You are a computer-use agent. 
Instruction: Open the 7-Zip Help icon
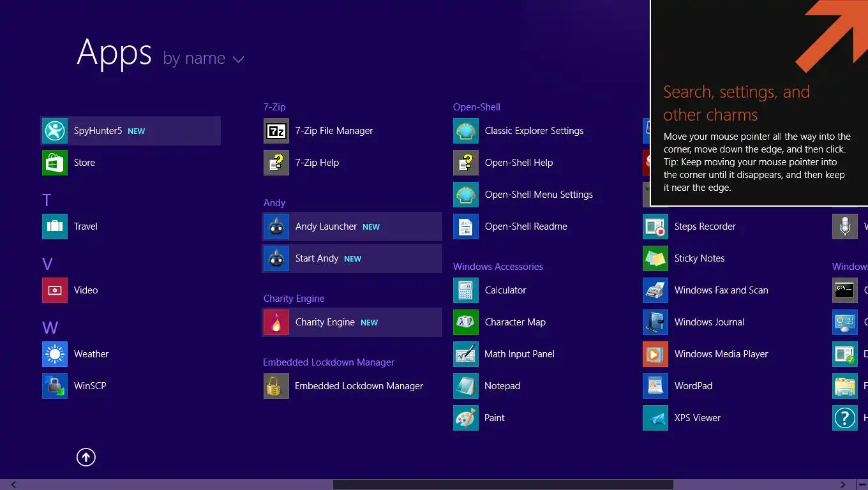(x=276, y=163)
